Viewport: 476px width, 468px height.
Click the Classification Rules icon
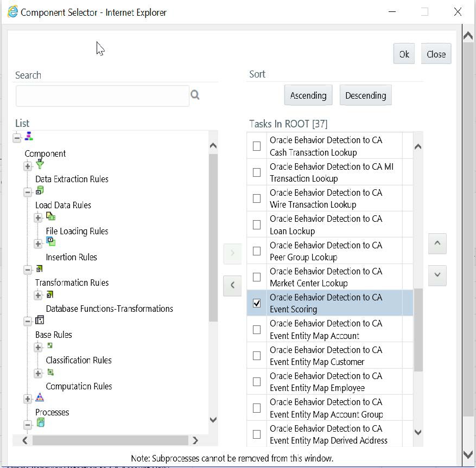(50, 345)
